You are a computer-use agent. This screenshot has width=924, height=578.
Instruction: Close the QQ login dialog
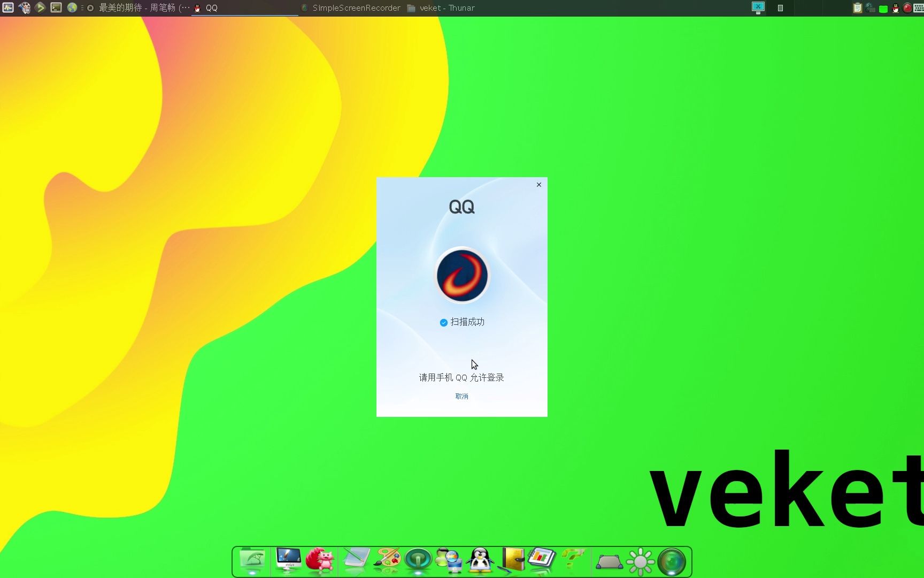pos(539,185)
